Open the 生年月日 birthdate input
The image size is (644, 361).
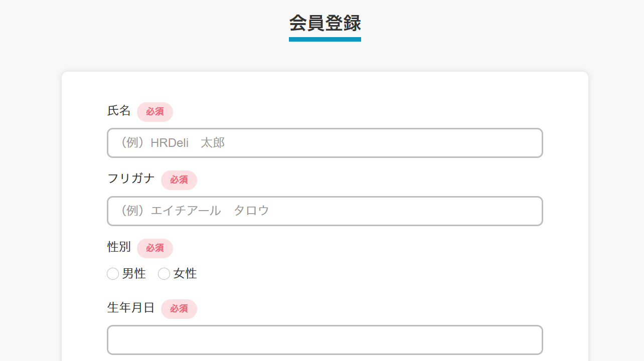325,340
